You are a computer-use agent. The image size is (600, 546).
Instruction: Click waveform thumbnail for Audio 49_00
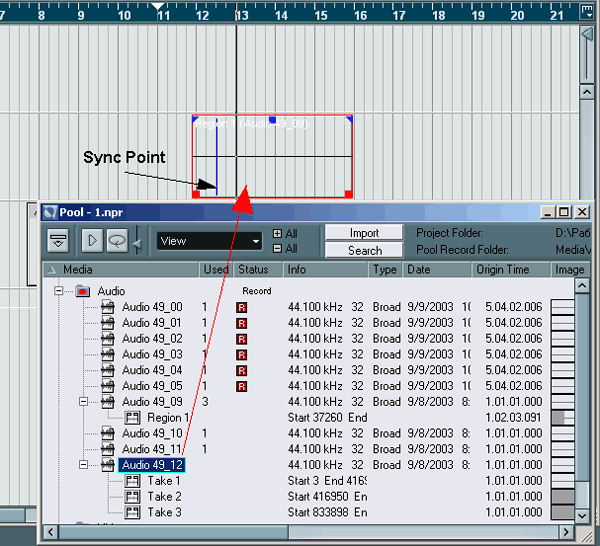[562, 307]
